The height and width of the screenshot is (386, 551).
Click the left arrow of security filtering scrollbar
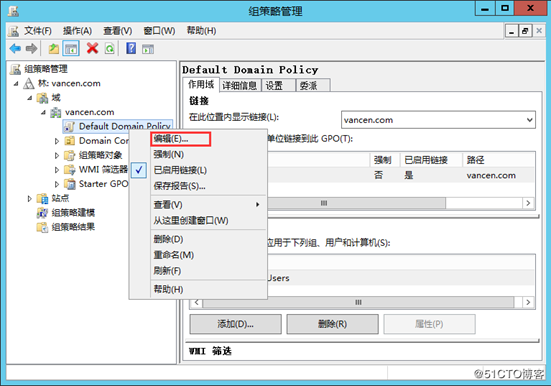197,302
